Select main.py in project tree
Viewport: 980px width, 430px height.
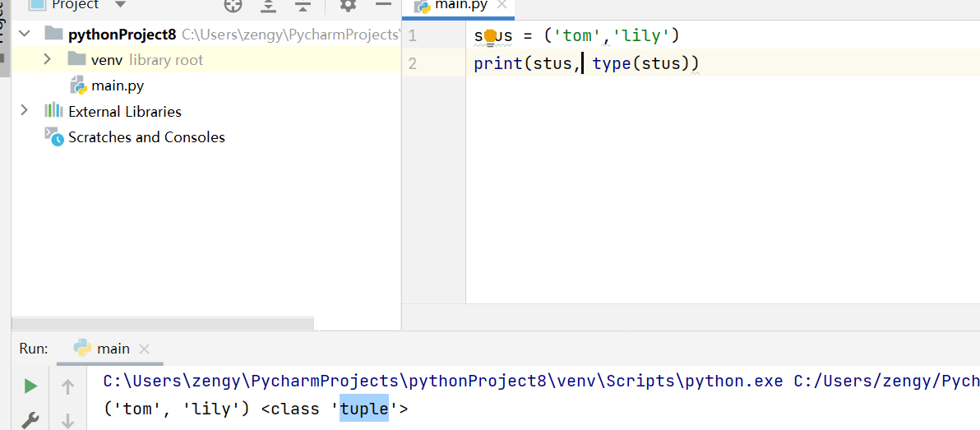118,86
